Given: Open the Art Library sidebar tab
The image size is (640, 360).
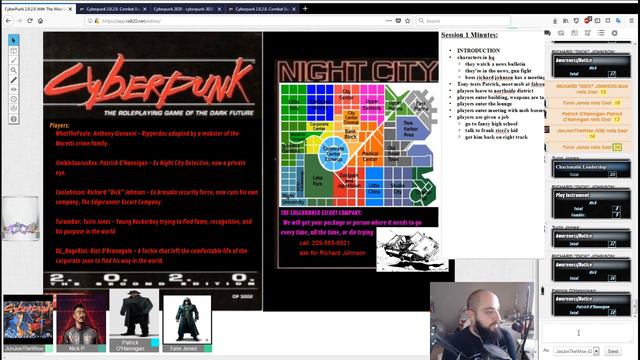Looking at the screenshot, I should 561,33.
